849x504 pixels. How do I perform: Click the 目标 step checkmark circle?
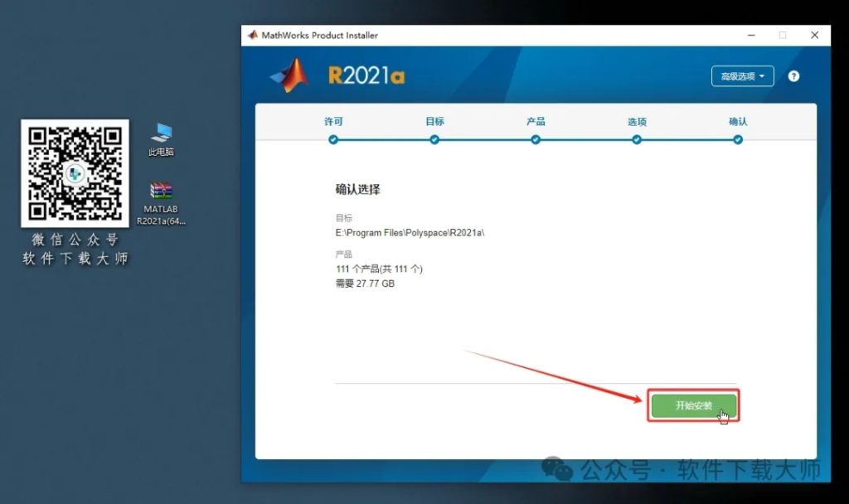[434, 140]
